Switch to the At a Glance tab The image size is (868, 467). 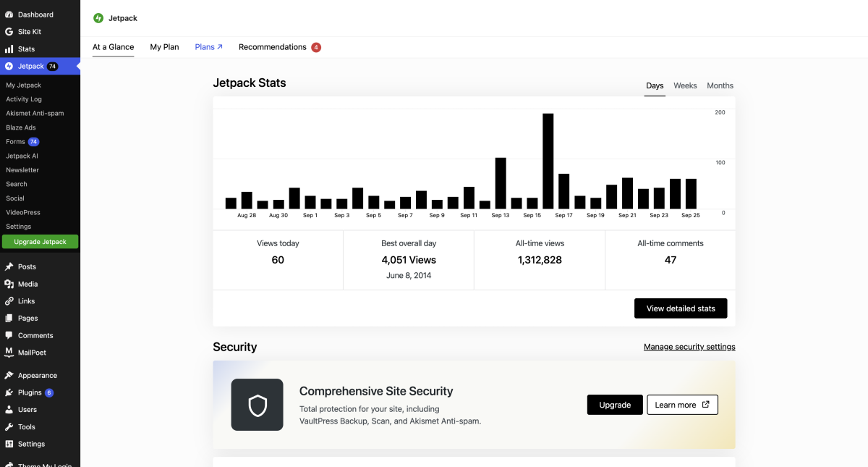pos(114,47)
